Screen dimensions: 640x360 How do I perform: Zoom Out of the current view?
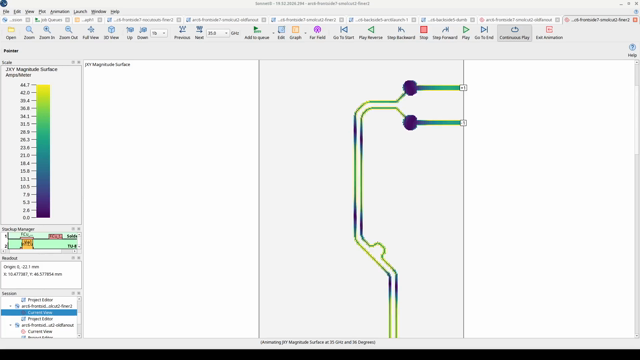click(x=68, y=33)
